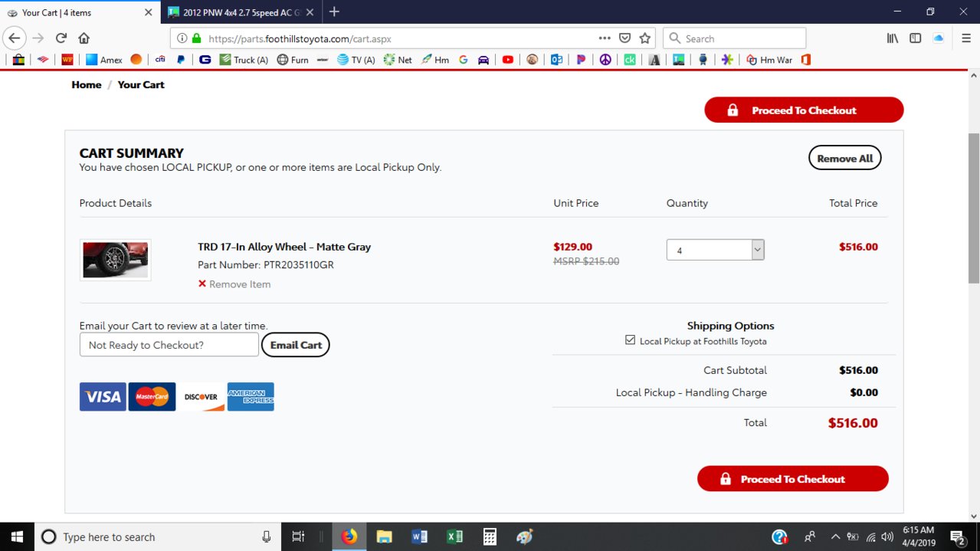
Task: Open the PayPal bookmark icon
Action: tap(181, 60)
